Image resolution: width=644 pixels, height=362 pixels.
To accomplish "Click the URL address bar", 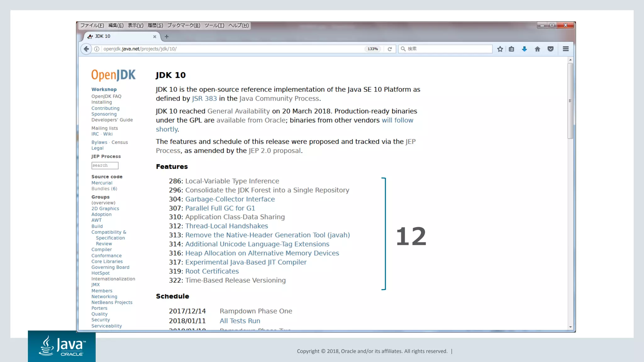I will coord(232,49).
